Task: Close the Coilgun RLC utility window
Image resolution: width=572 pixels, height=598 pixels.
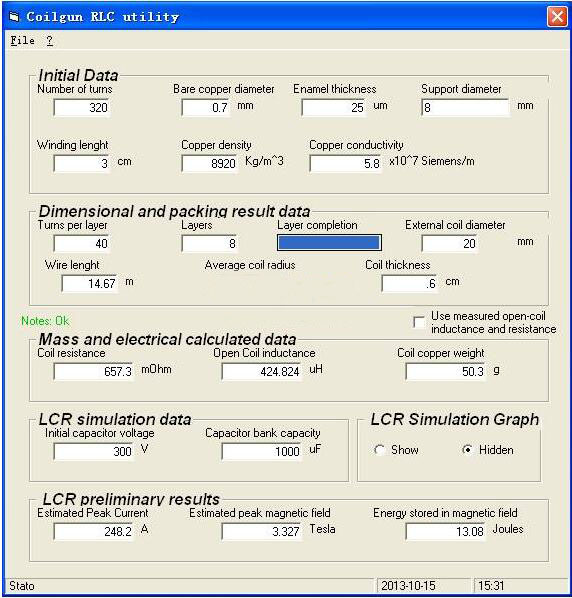Action: (x=556, y=17)
